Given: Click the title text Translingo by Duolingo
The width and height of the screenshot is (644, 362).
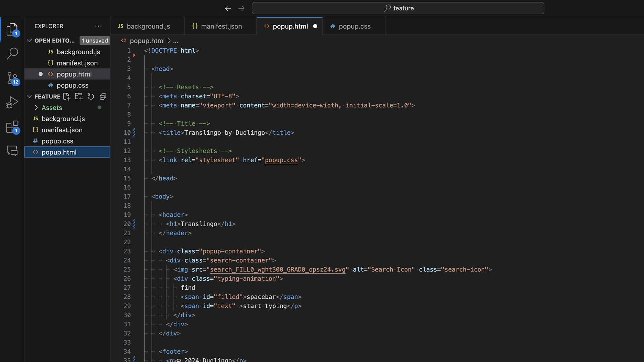Looking at the screenshot, I should click(224, 133).
